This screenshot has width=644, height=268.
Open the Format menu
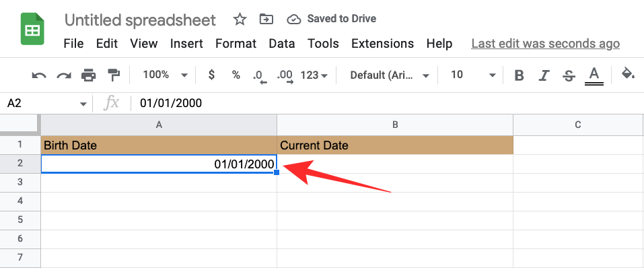click(236, 44)
